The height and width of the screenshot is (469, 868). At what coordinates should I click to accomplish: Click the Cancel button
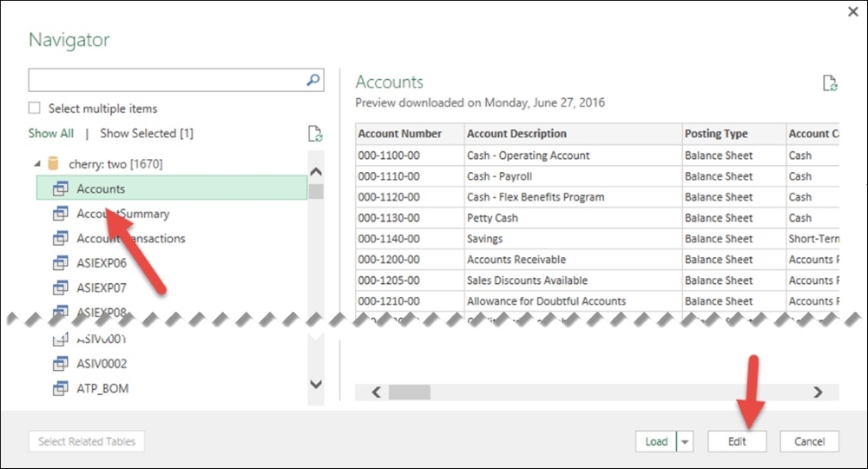click(808, 441)
